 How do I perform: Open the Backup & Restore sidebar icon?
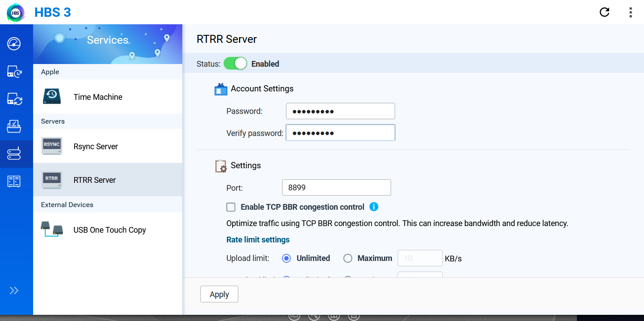point(14,72)
